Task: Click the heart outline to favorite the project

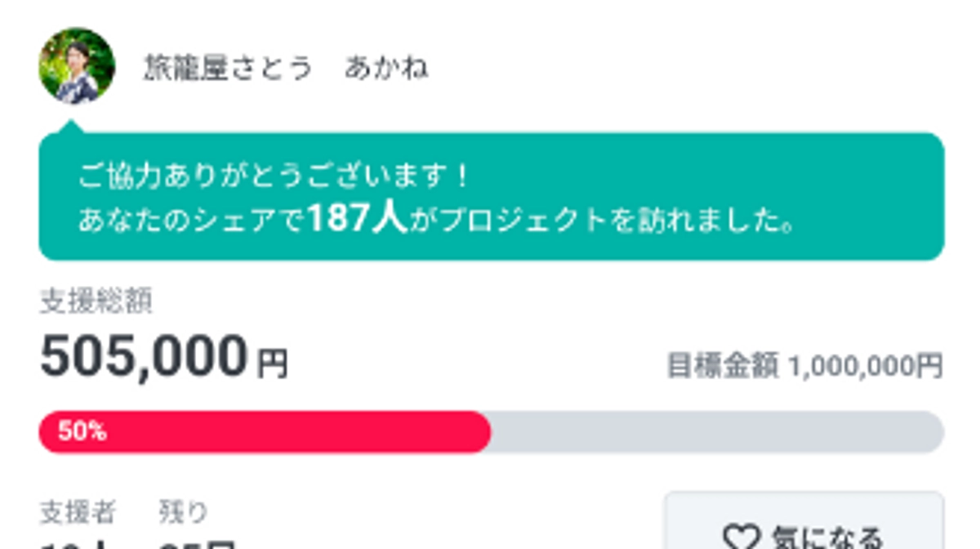Action: (x=742, y=538)
